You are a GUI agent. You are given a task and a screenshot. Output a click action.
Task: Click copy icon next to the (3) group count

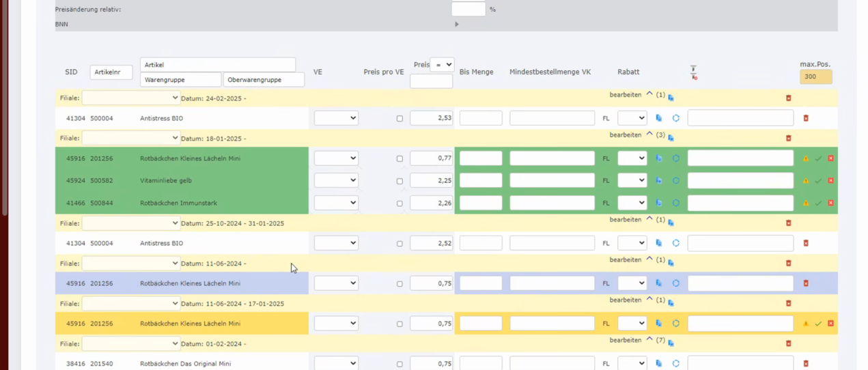click(x=671, y=138)
